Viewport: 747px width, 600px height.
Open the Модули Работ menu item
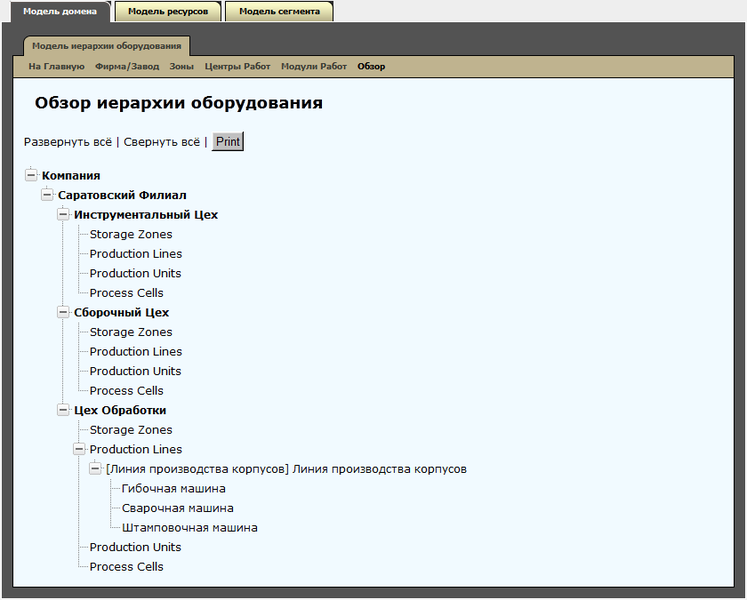pyautogui.click(x=314, y=66)
